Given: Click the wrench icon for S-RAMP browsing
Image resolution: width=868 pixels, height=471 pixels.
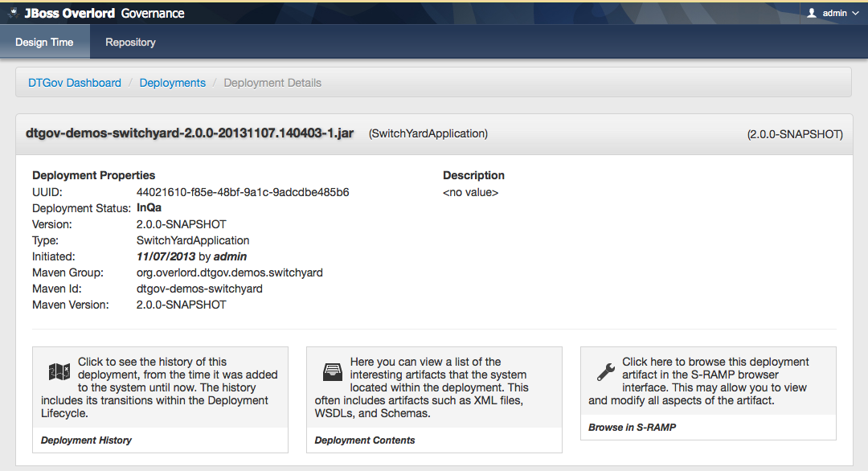Looking at the screenshot, I should coord(606,371).
